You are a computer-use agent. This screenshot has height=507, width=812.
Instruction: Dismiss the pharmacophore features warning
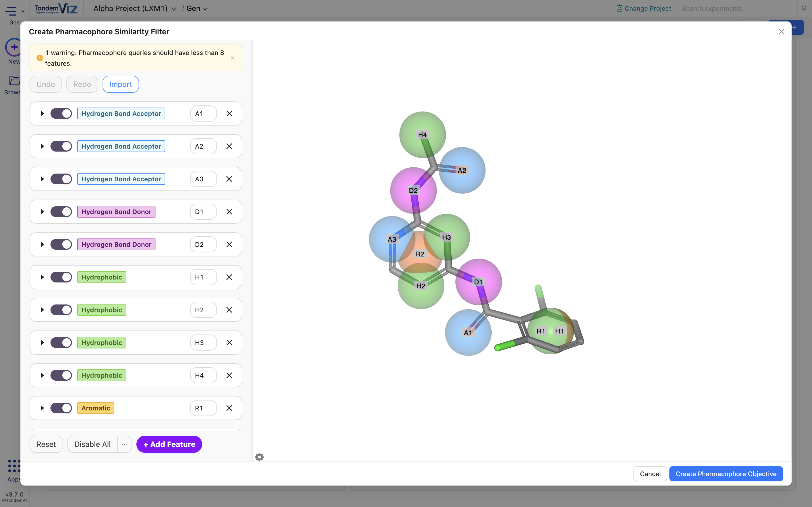click(232, 58)
